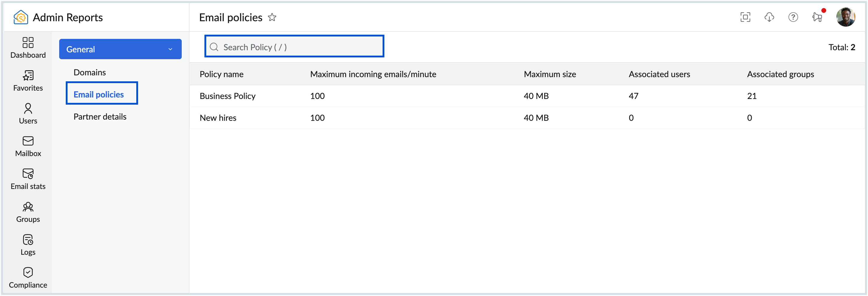Open the Dashboard section

[x=28, y=48]
